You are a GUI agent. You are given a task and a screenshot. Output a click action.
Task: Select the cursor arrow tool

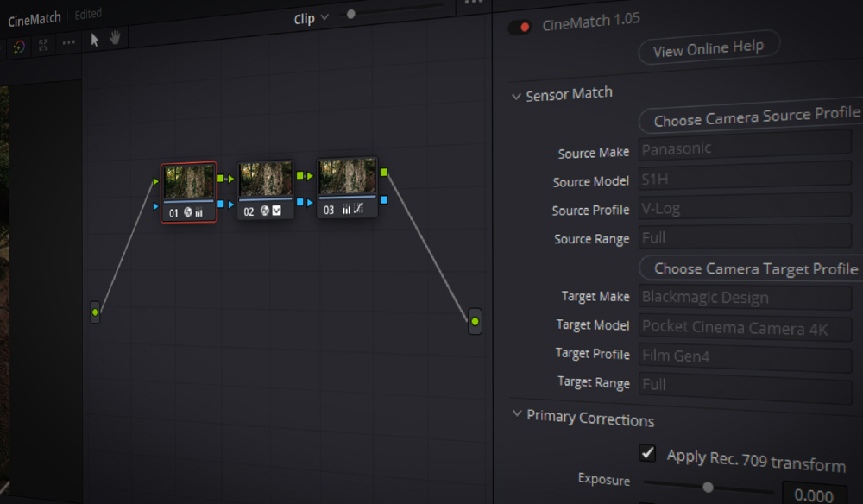point(95,39)
